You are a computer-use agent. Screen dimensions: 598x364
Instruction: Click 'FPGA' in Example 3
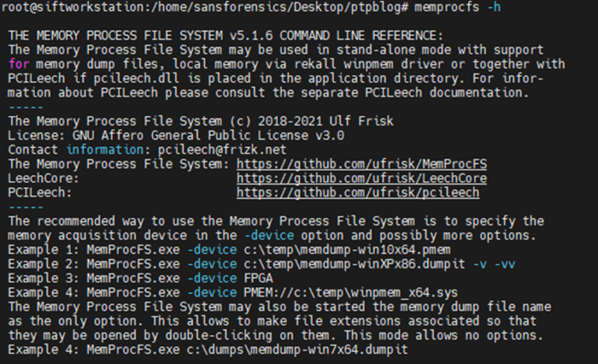tap(259, 278)
